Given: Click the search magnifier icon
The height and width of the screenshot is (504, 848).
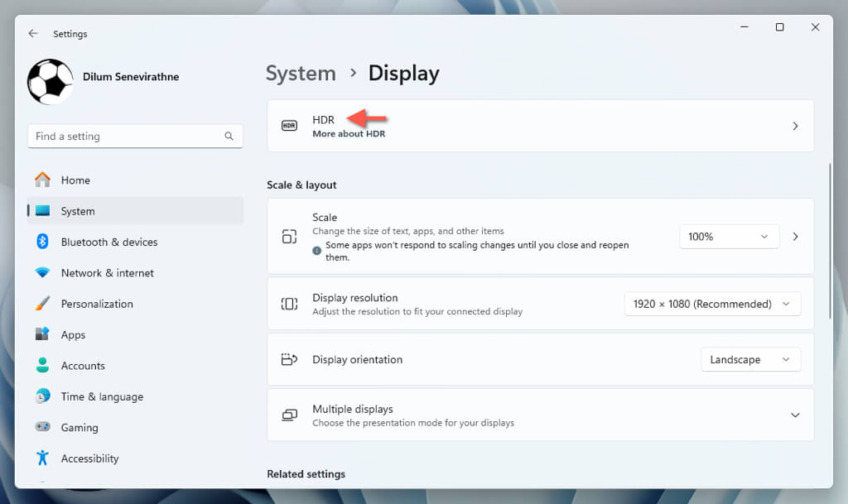Looking at the screenshot, I should click(229, 136).
